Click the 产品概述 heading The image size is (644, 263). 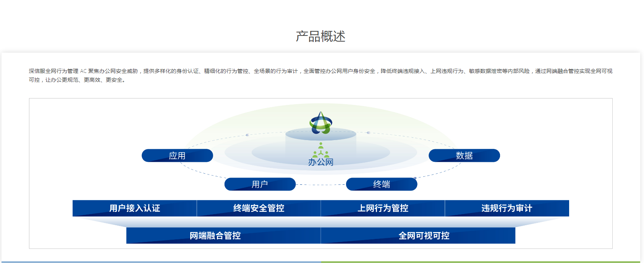pyautogui.click(x=320, y=37)
